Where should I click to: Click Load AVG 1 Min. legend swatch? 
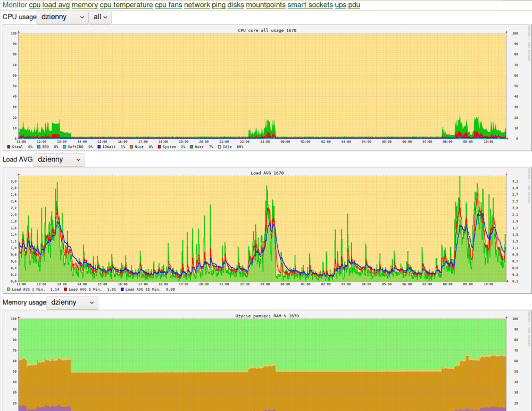point(9,290)
